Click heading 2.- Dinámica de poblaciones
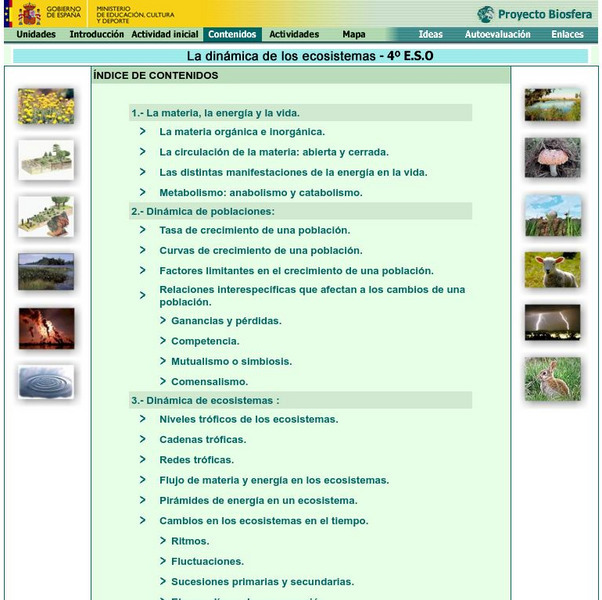 tap(203, 212)
